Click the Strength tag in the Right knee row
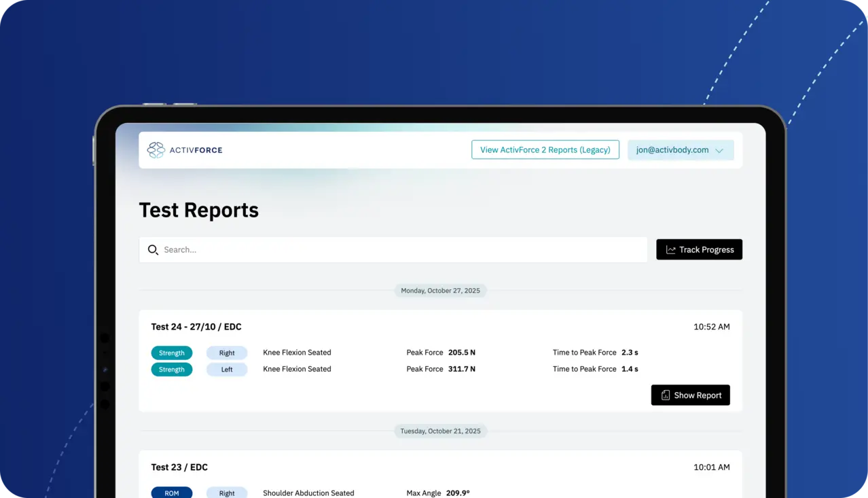868x498 pixels. point(172,353)
